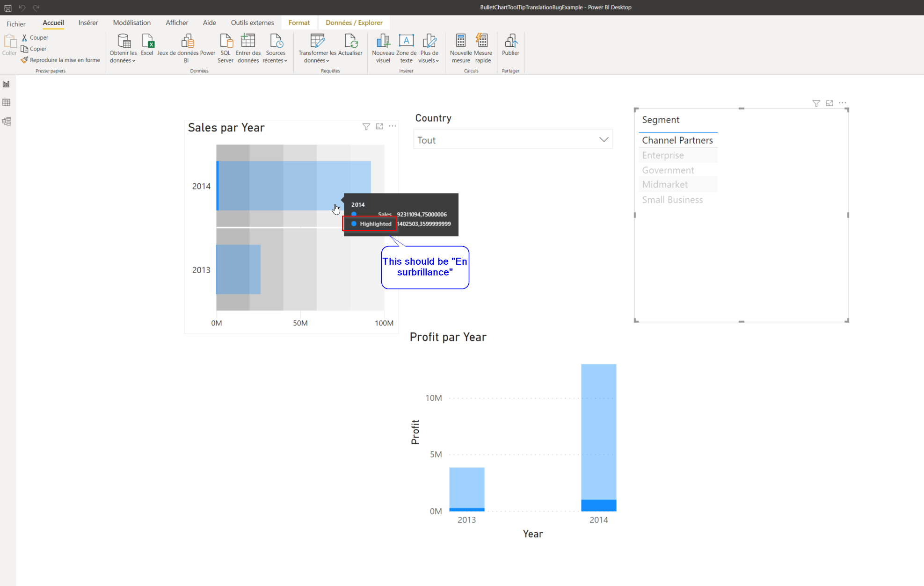Open the Format tab

coord(299,22)
